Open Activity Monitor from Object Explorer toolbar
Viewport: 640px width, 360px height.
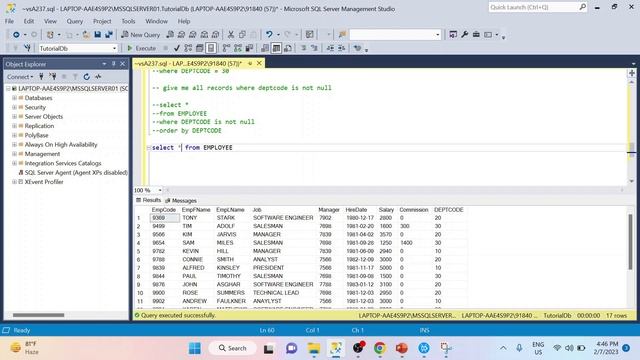click(98, 77)
